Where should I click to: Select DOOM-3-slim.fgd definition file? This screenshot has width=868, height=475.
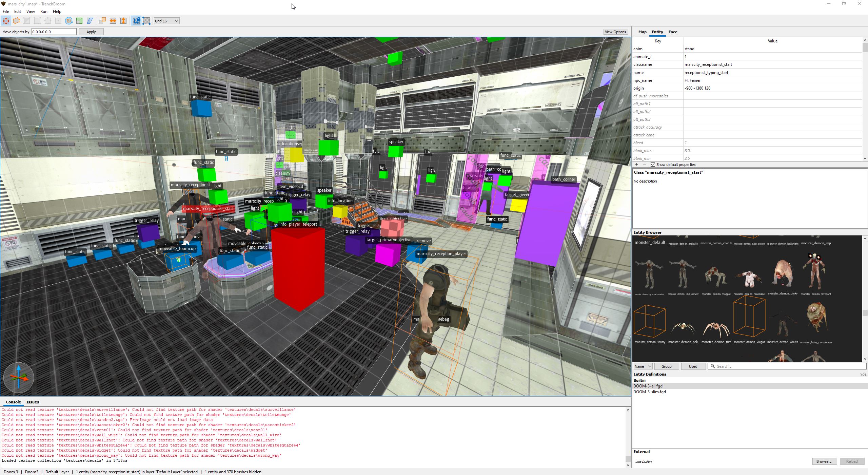[649, 392]
